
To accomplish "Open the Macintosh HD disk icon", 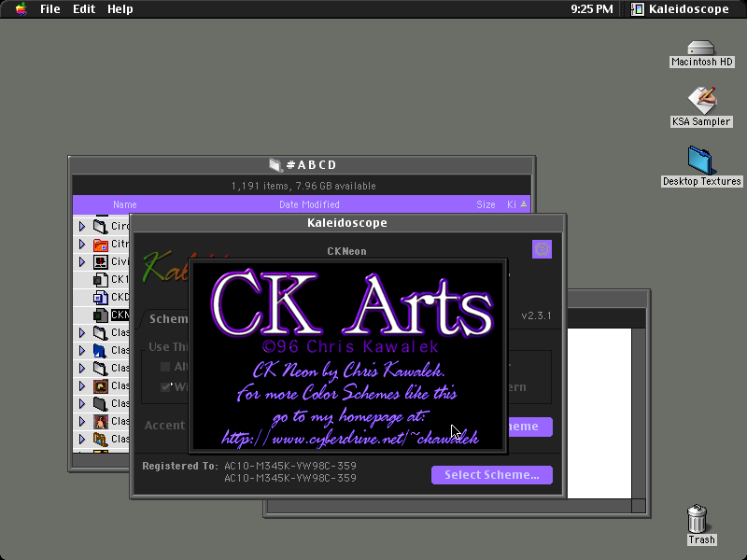I will 701,49.
